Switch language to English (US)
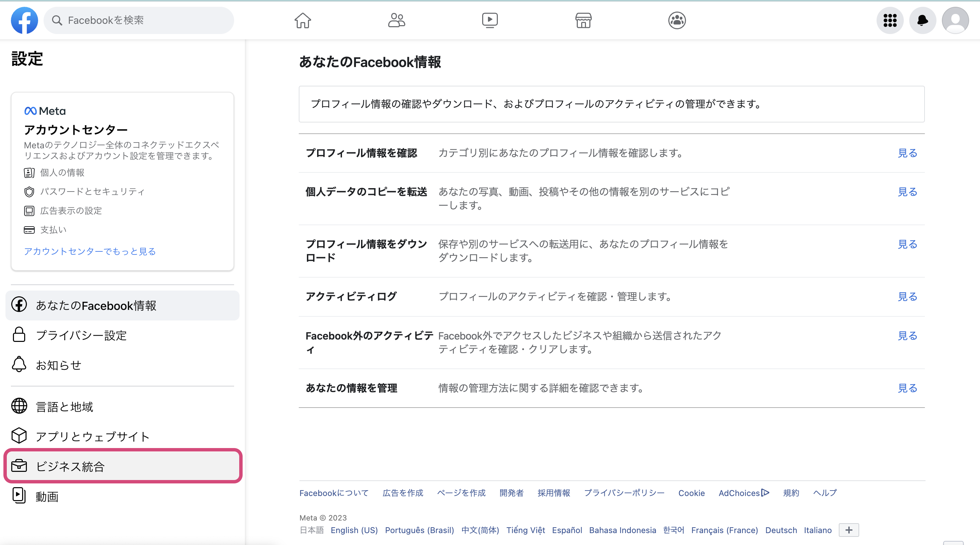Image resolution: width=980 pixels, height=545 pixels. click(354, 530)
